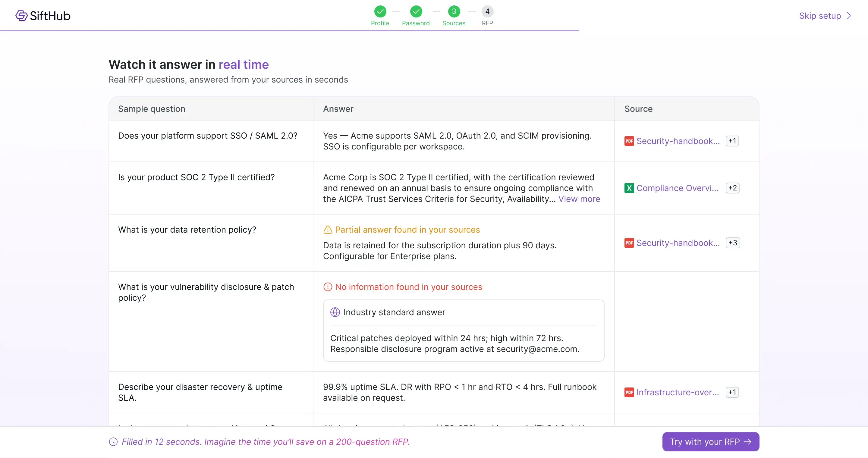The image size is (868, 458).
Task: Click arrow icon in Try with your RFP
Action: (747, 442)
